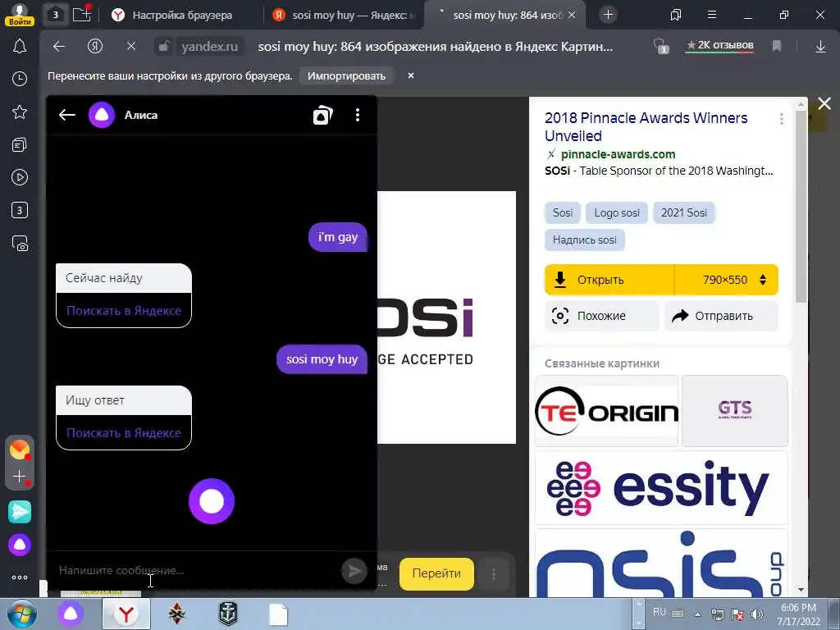The image size is (840, 630).
Task: Click Похожие similar images button
Action: 601,316
